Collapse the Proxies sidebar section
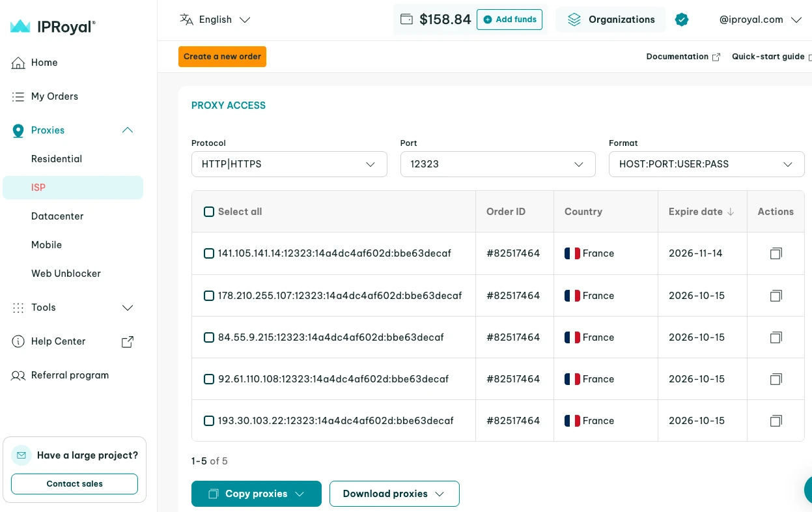 pyautogui.click(x=128, y=130)
